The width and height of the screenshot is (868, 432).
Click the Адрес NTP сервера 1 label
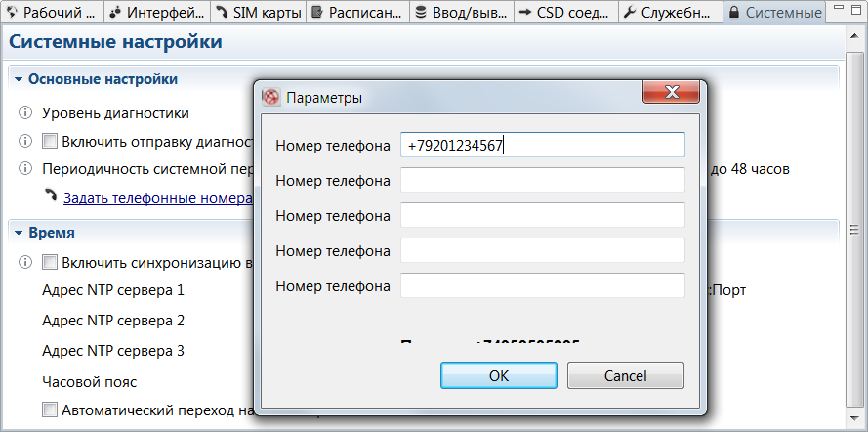[x=113, y=289]
